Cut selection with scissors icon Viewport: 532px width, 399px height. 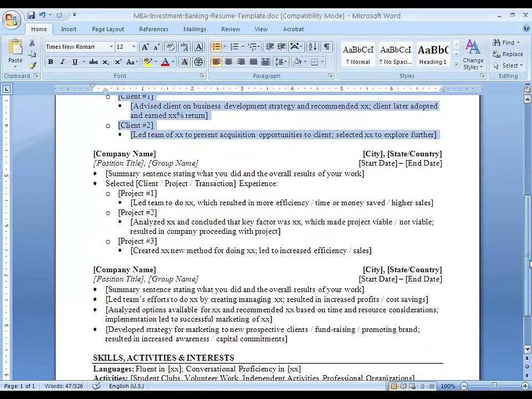[32, 43]
